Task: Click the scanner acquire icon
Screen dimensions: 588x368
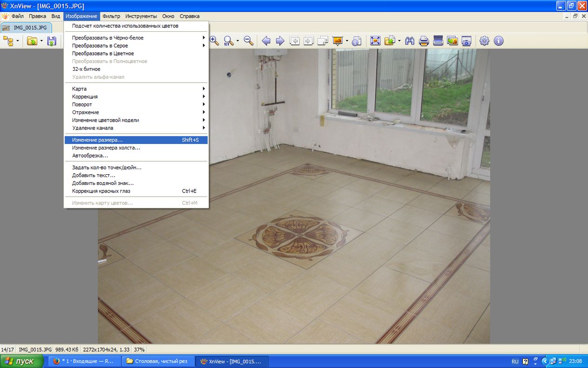Action: click(438, 41)
